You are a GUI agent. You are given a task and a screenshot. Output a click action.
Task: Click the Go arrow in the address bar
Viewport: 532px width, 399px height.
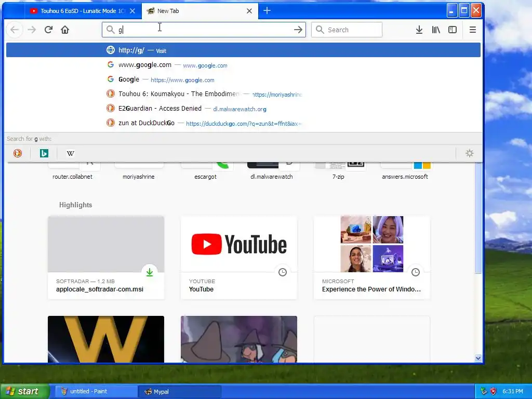point(298,30)
